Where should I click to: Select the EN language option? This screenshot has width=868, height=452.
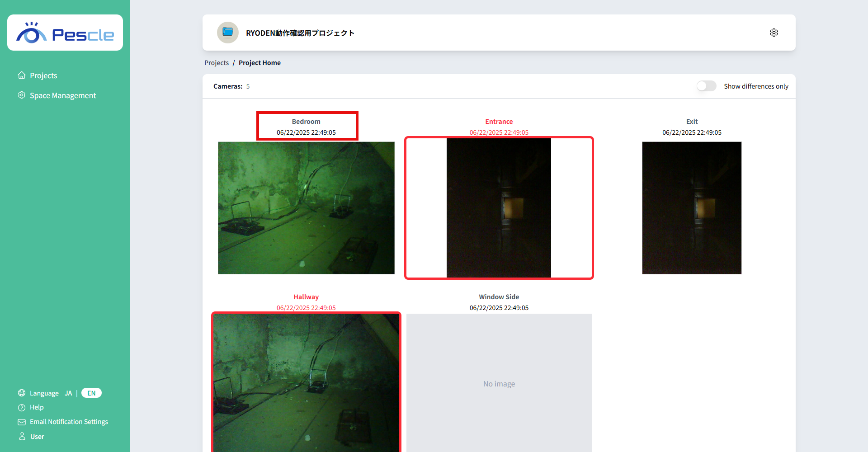[x=91, y=393]
